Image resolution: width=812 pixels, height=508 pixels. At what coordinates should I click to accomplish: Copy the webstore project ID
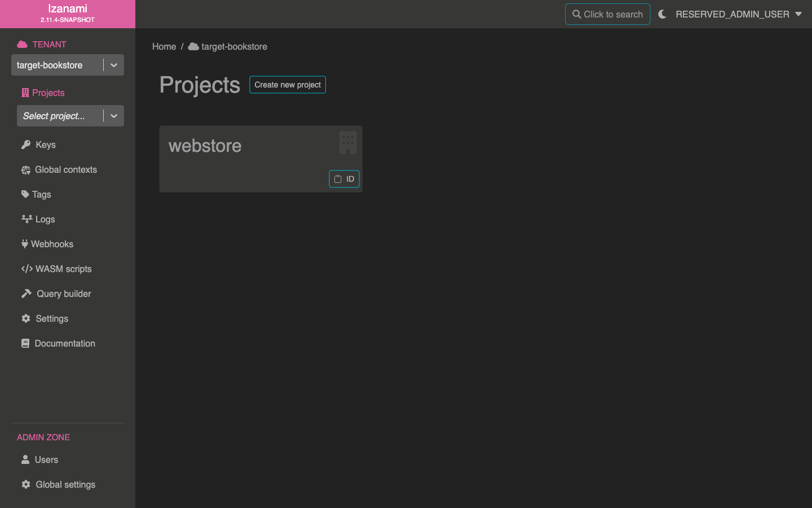click(x=344, y=179)
